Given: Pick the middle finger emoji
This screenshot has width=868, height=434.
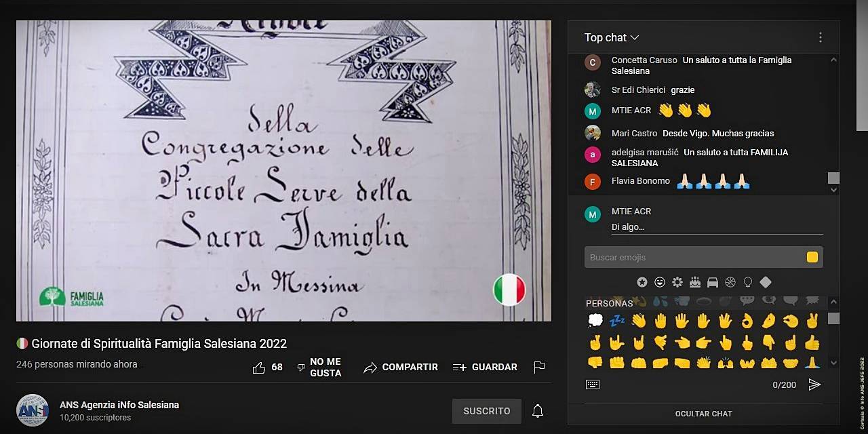Looking at the screenshot, I should point(747,342).
